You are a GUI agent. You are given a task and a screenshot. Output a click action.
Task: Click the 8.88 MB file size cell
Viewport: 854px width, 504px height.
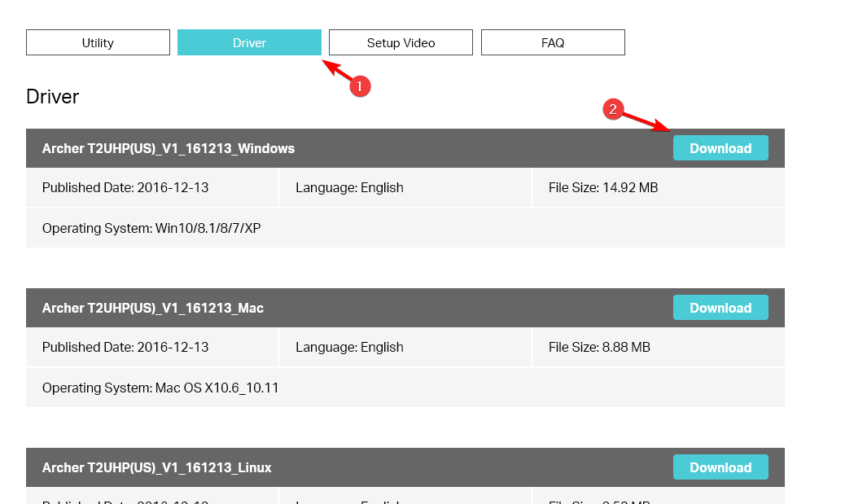click(x=599, y=347)
